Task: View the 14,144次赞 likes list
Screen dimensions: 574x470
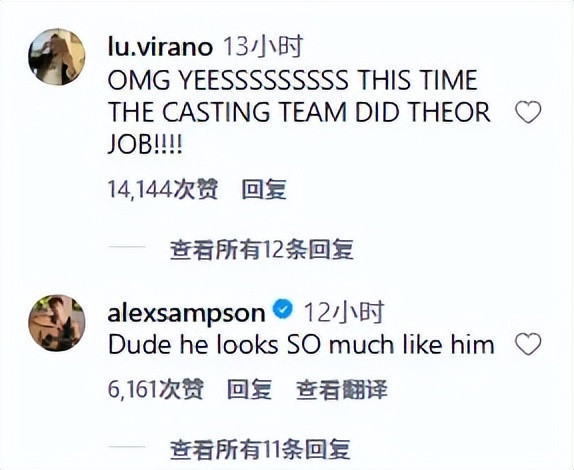Action: [x=163, y=189]
